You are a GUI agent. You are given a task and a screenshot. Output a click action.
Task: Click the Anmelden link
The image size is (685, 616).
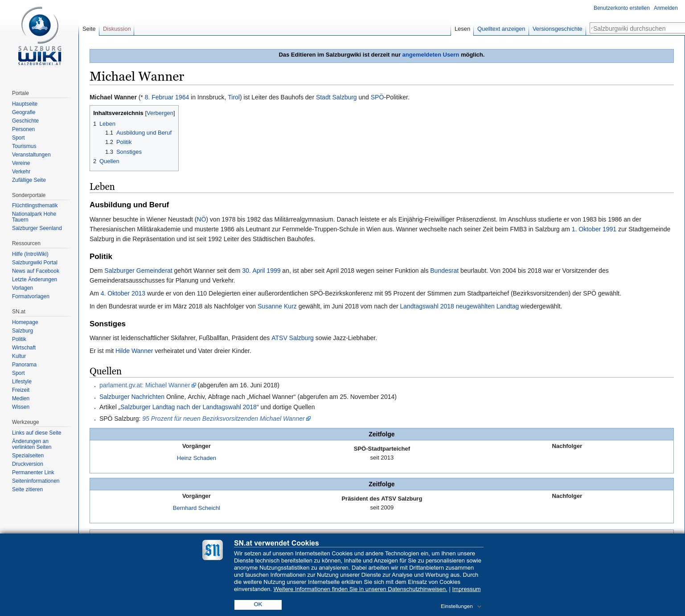click(665, 8)
